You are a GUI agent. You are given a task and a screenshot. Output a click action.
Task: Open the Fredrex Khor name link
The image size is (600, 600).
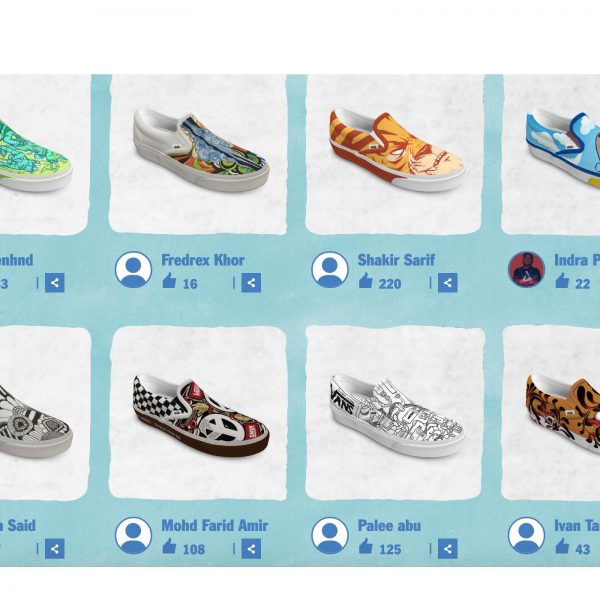[203, 260]
